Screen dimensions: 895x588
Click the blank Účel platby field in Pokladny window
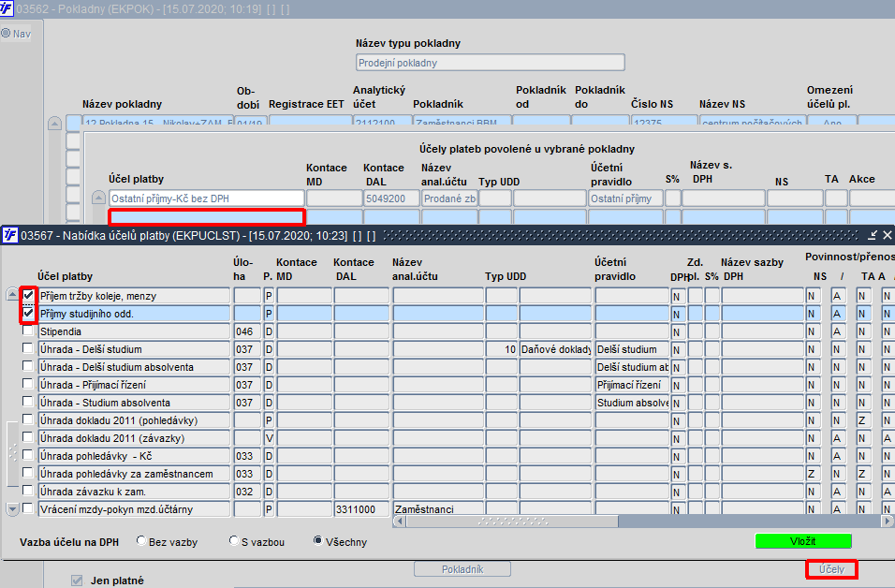coord(207,217)
